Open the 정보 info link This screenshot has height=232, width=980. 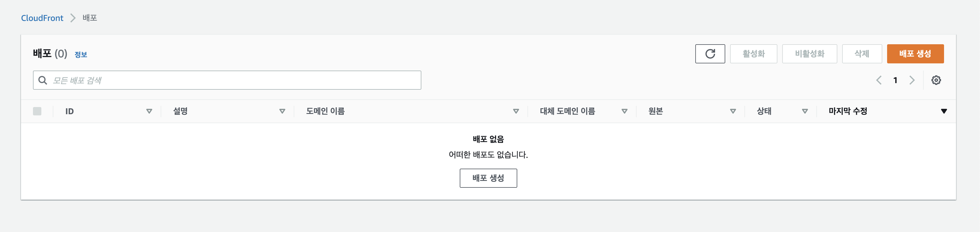pos(81,54)
